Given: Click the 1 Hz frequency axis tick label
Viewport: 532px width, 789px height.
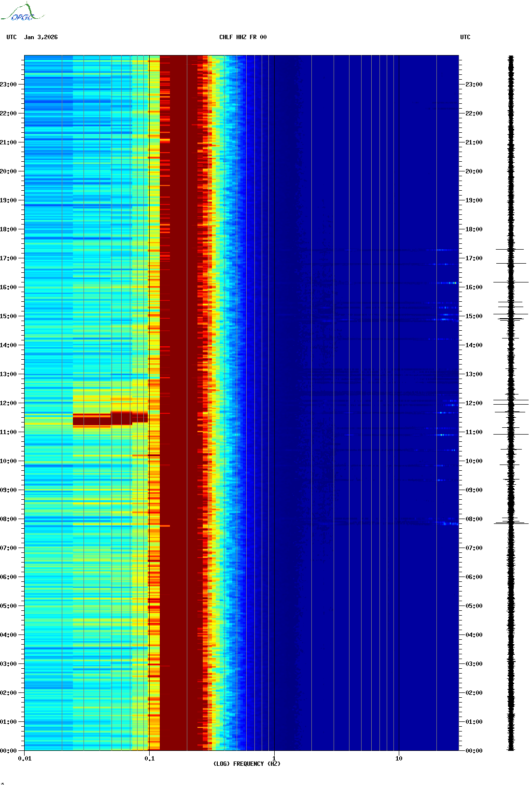Looking at the screenshot, I should 274,759.
